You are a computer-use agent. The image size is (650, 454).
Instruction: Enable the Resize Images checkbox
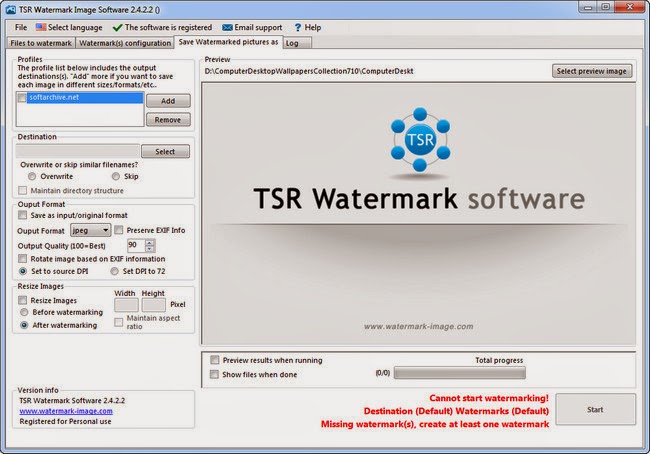(22, 300)
